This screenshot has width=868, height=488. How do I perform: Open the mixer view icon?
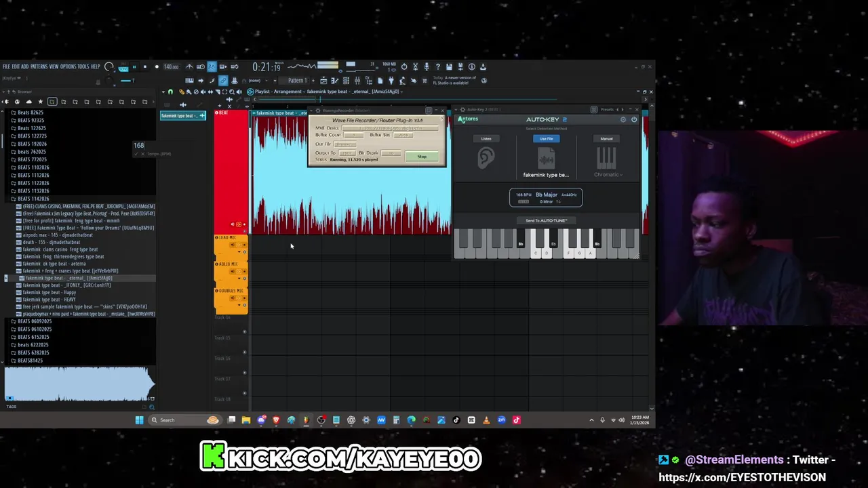(357, 81)
